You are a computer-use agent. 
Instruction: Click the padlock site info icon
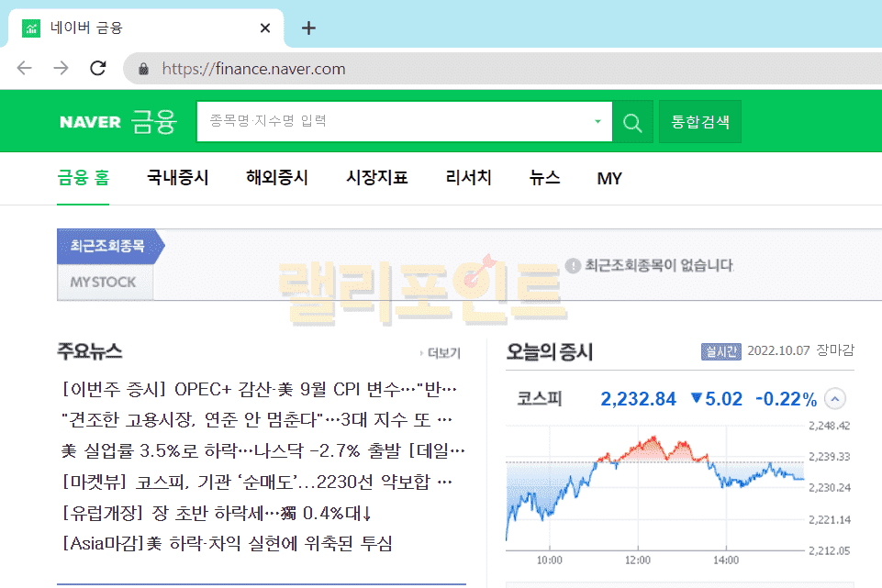click(x=143, y=69)
